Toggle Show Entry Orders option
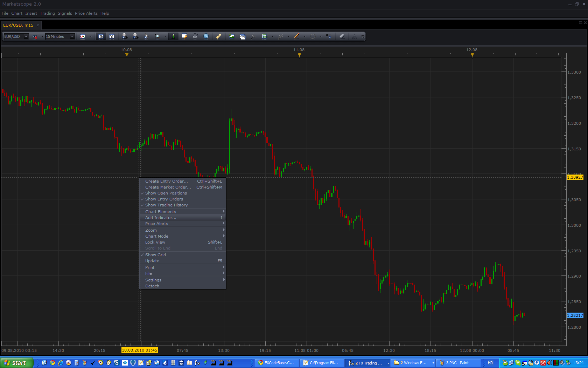Screen dimensions: 588x368 [183, 199]
